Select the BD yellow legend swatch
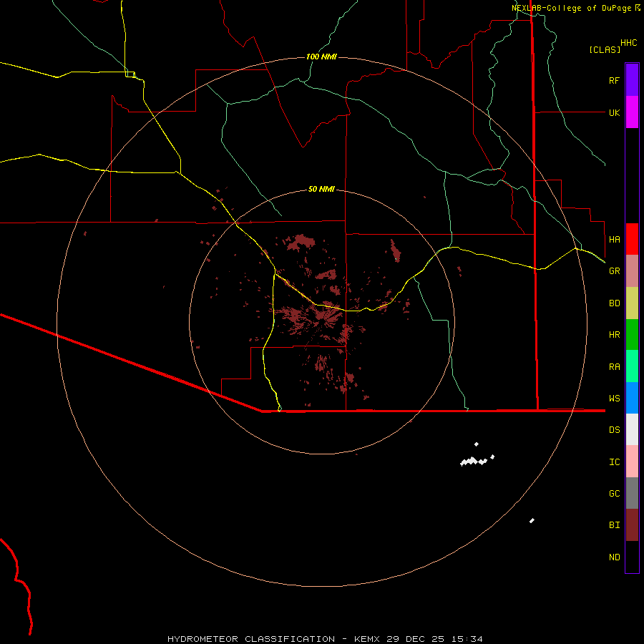644x644 pixels. 632,303
